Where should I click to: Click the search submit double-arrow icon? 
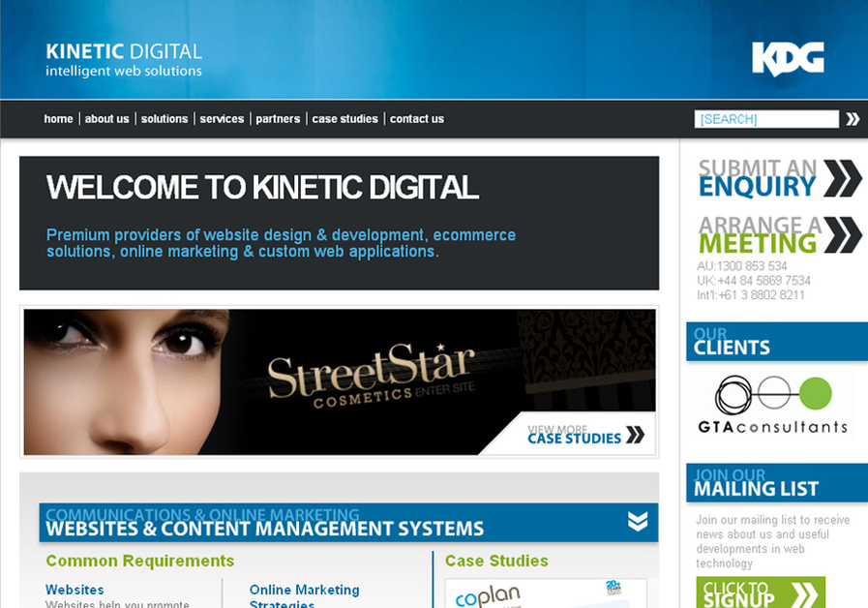tap(853, 119)
